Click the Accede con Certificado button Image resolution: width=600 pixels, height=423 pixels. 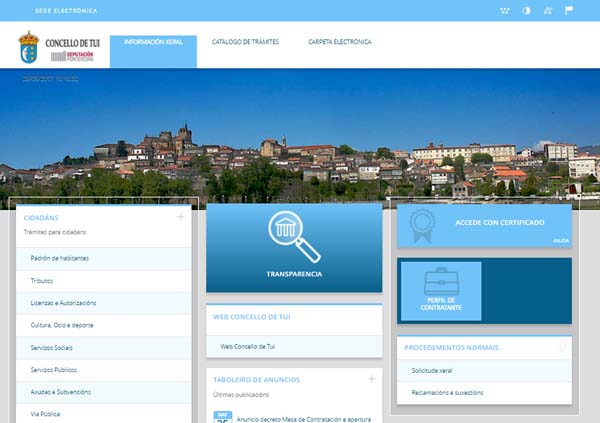tap(500, 222)
